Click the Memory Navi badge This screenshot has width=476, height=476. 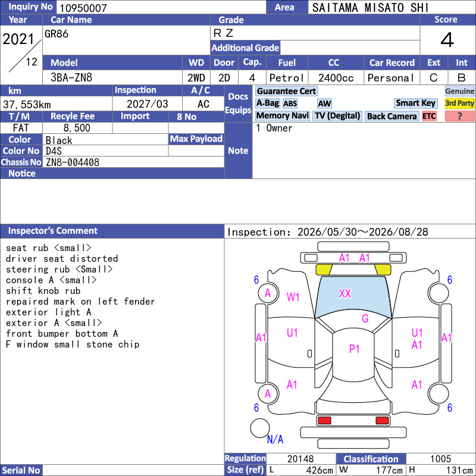click(x=282, y=116)
